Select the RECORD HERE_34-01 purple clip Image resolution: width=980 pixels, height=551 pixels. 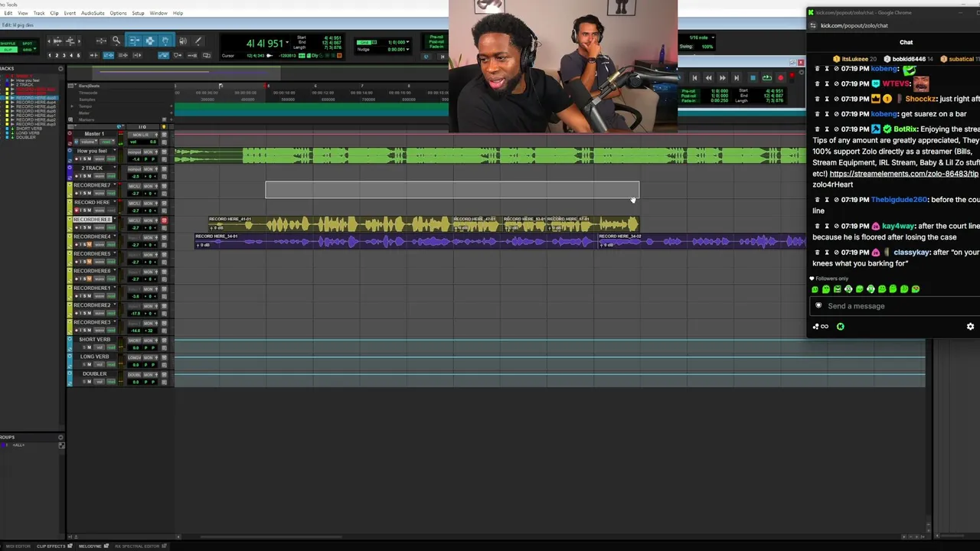(396, 241)
